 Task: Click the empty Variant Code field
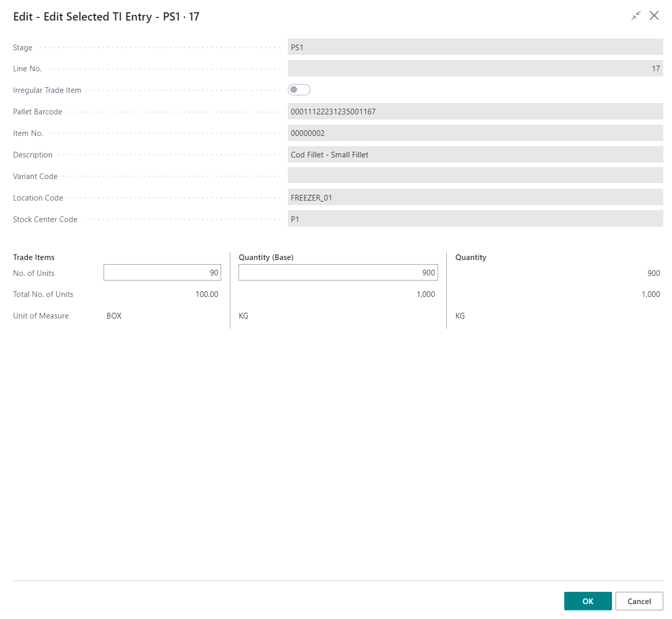(x=475, y=176)
